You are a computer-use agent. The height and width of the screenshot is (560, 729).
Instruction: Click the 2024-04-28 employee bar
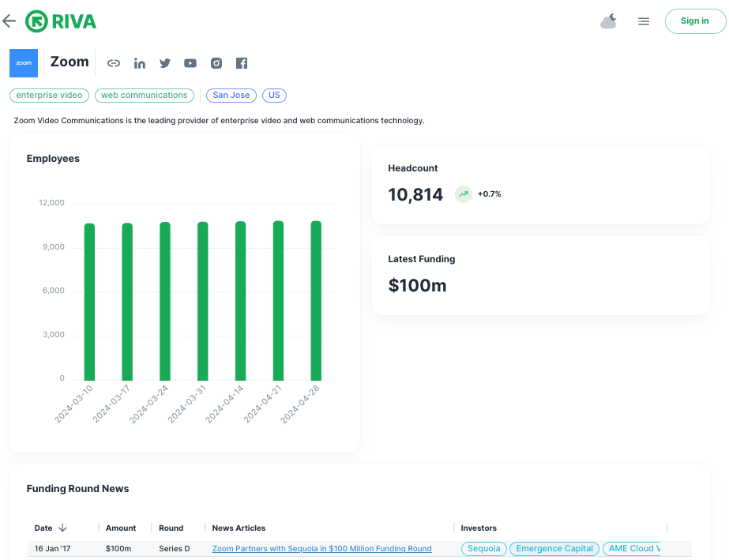point(316,300)
